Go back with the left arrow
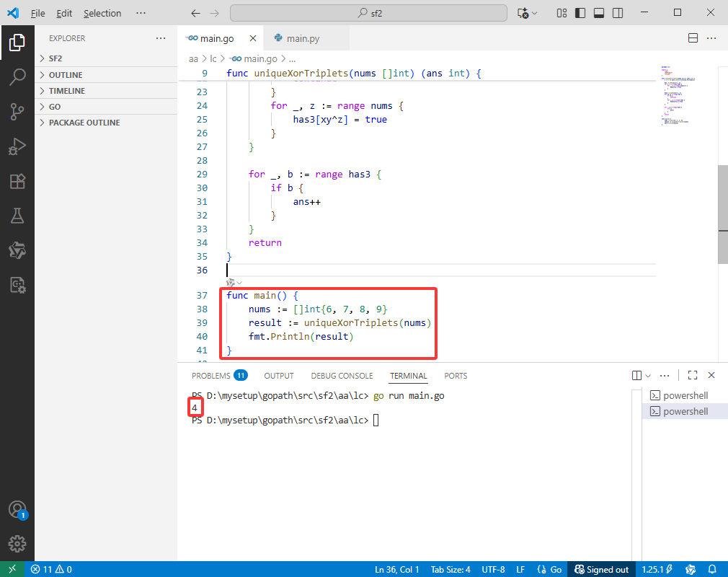This screenshot has height=577, width=728. (196, 14)
